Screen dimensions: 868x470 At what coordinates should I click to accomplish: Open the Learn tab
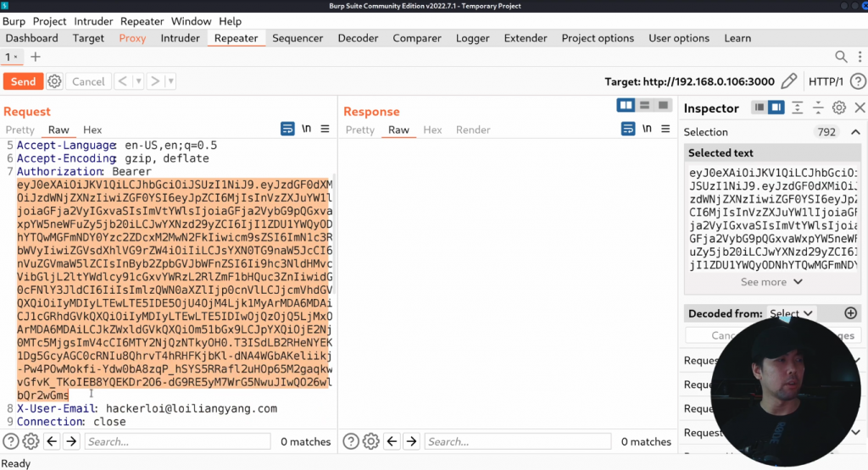pos(737,38)
